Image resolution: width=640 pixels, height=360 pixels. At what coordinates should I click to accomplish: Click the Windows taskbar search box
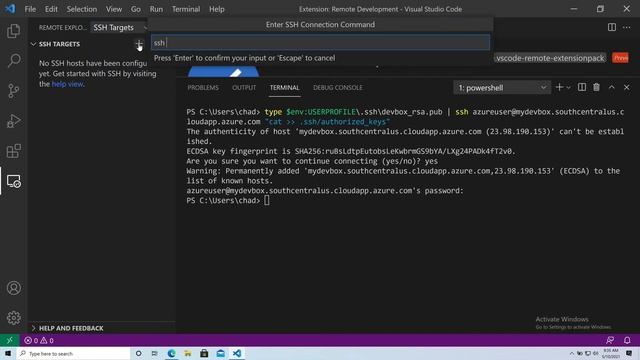(73, 353)
